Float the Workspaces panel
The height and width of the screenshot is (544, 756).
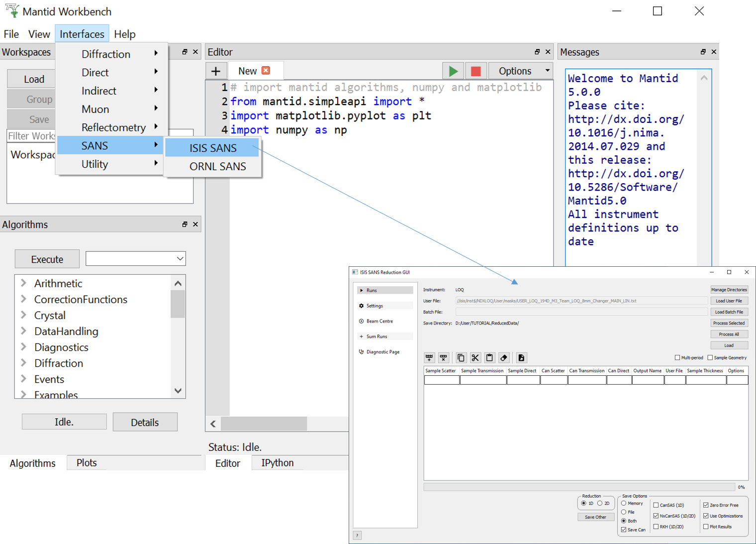click(x=185, y=52)
